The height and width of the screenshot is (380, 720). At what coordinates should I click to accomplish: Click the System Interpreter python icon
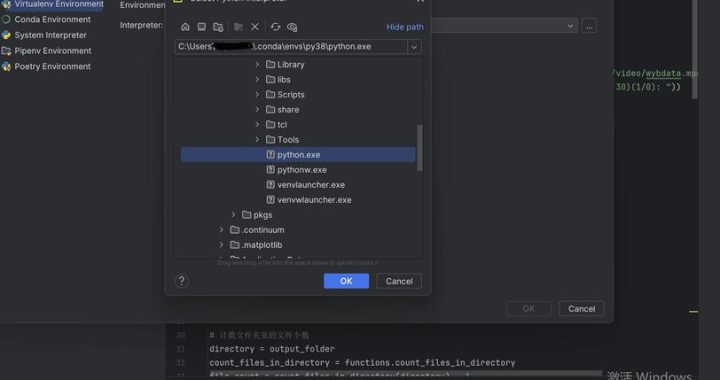[x=6, y=35]
